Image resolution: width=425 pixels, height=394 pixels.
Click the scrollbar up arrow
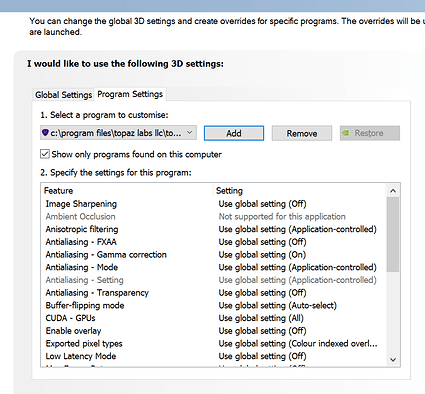(393, 191)
